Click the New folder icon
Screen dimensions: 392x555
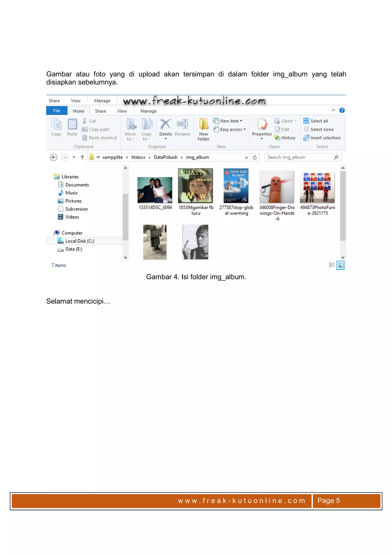[x=204, y=124]
